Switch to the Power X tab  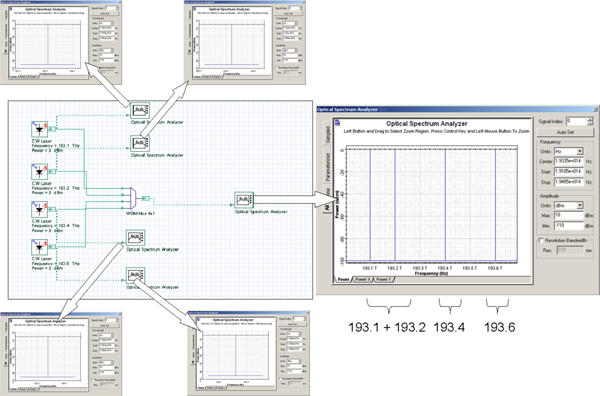tap(363, 280)
